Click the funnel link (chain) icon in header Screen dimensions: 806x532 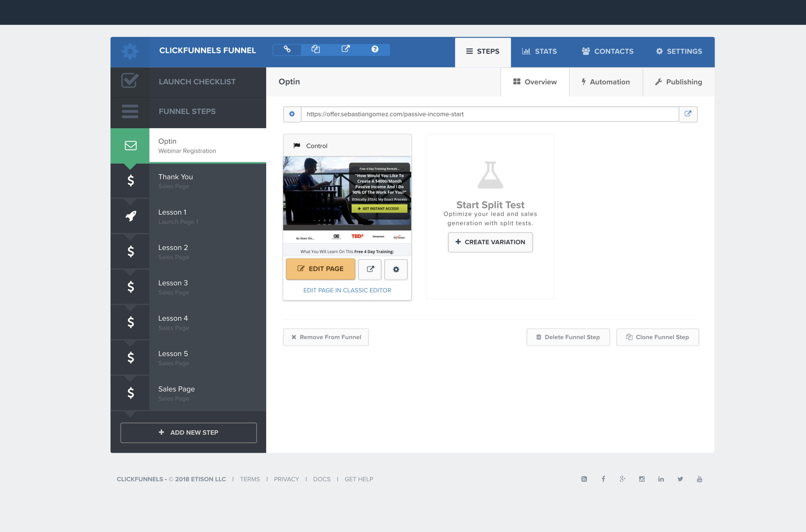click(287, 49)
